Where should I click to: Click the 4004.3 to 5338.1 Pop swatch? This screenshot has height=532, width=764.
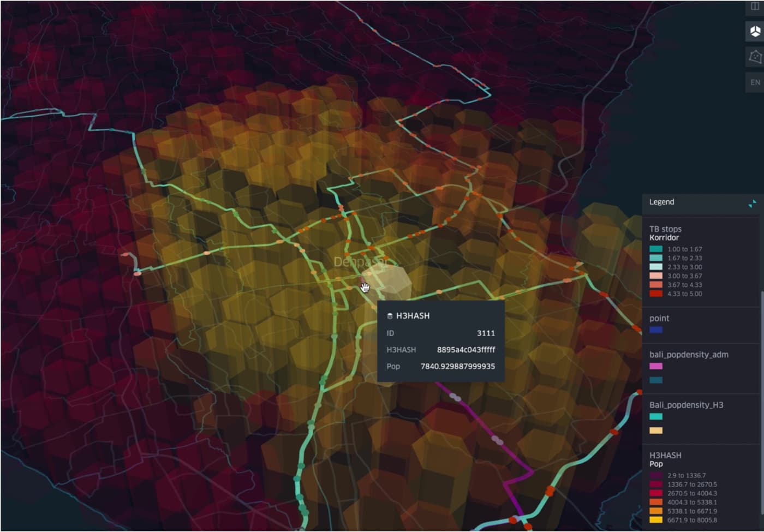point(656,502)
